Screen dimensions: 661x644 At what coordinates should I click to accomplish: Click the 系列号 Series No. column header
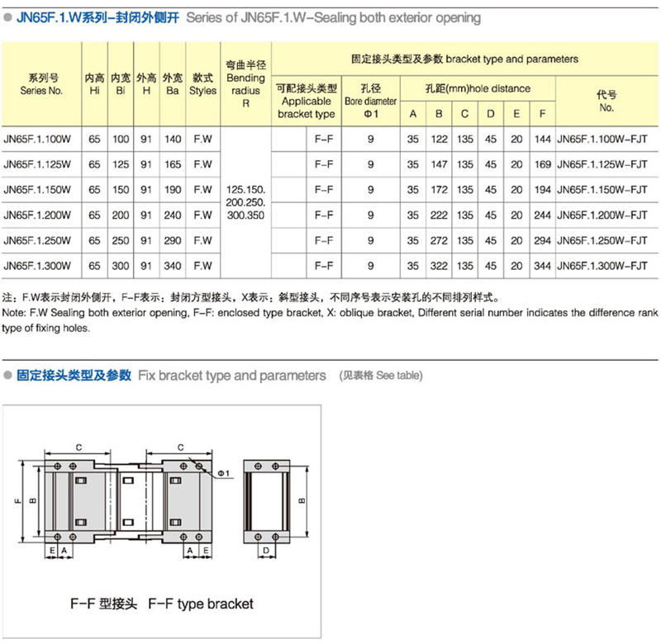tap(40, 84)
